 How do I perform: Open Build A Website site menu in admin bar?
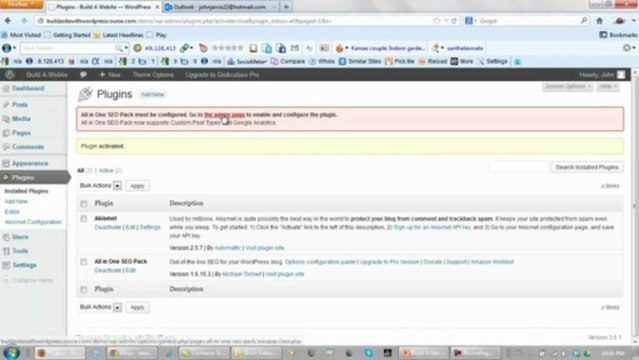46,75
